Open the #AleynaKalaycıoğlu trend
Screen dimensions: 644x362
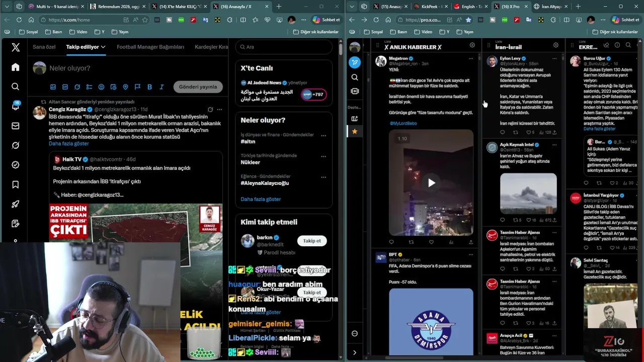click(265, 183)
